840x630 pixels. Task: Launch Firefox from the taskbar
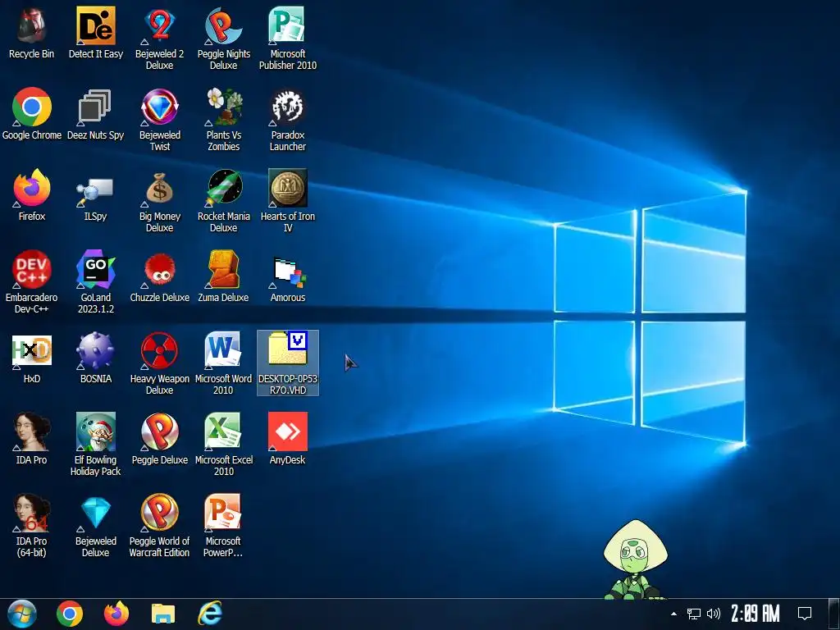[x=116, y=614]
